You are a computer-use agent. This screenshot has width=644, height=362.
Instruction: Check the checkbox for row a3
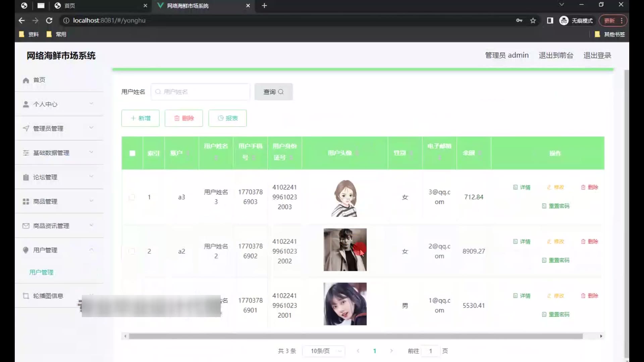[132, 197]
